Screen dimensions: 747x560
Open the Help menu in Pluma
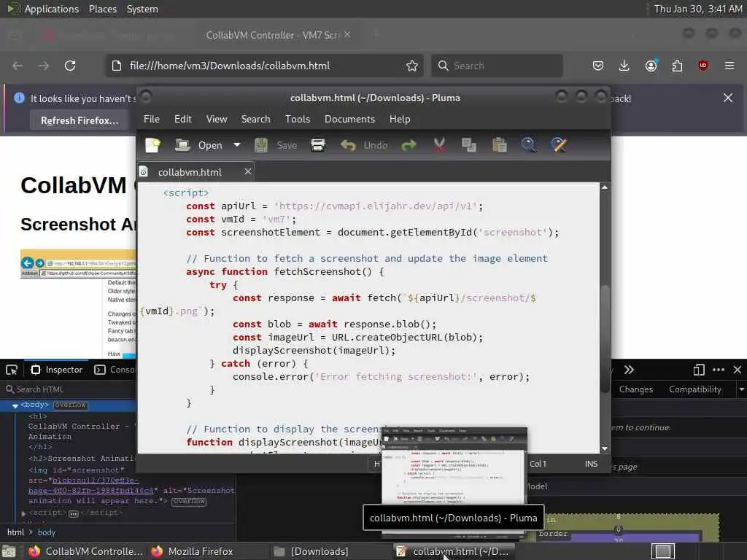coord(400,119)
